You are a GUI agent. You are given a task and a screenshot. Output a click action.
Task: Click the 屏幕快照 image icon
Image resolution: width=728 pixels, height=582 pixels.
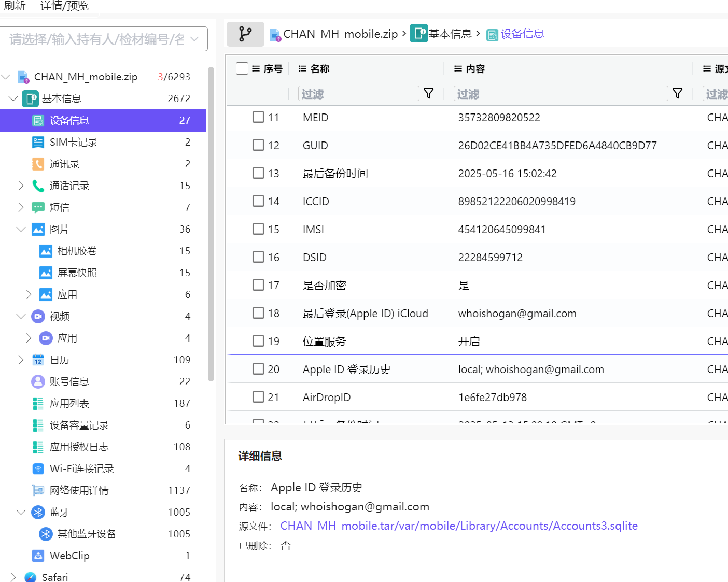pyautogui.click(x=46, y=273)
